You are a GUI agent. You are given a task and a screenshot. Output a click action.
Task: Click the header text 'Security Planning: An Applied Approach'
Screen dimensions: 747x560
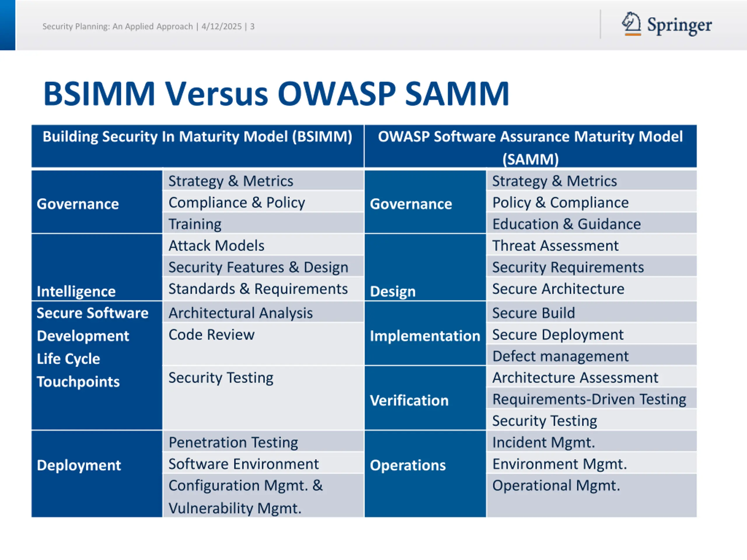118,26
